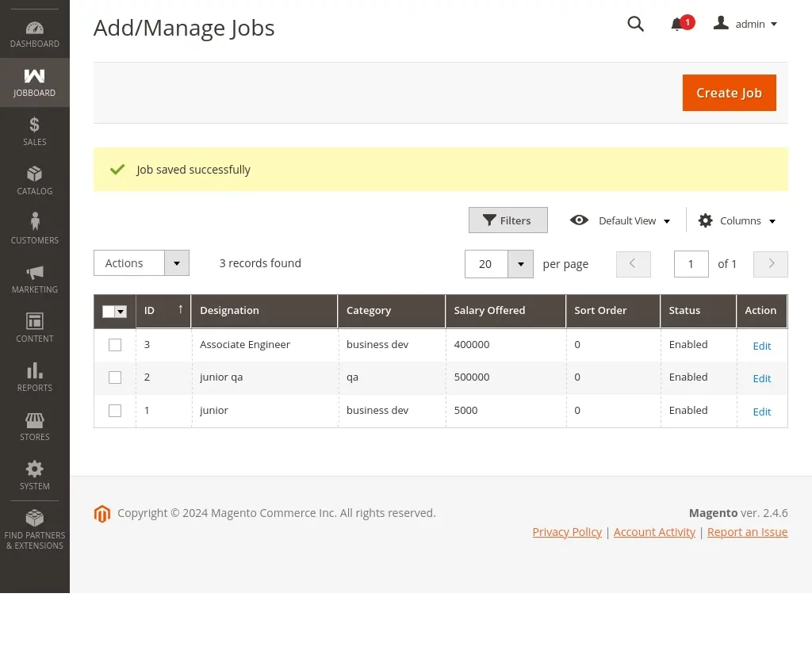Open the Catalog section

[34, 180]
